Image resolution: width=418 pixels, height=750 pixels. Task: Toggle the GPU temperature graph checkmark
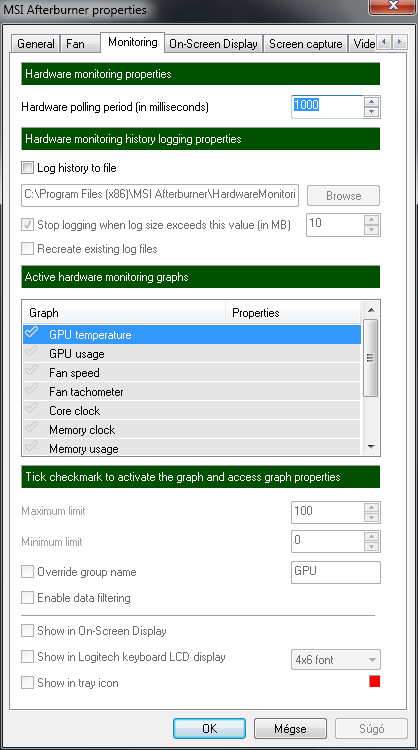point(32,332)
